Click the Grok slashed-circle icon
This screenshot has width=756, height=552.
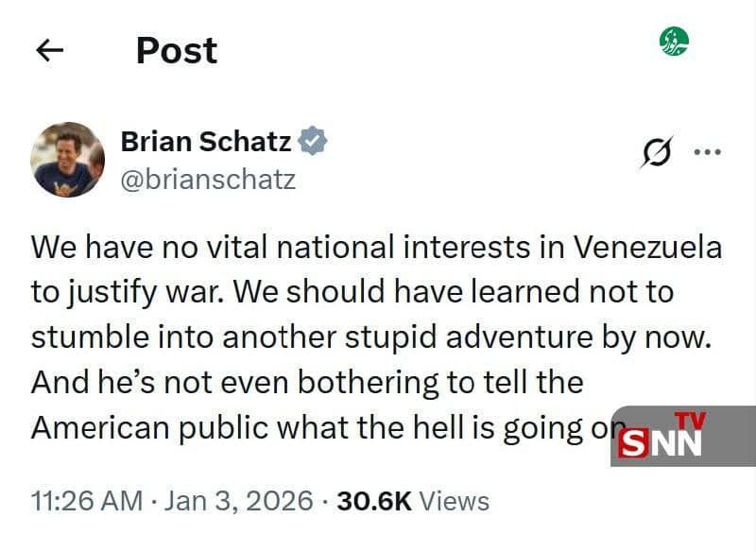(x=655, y=151)
